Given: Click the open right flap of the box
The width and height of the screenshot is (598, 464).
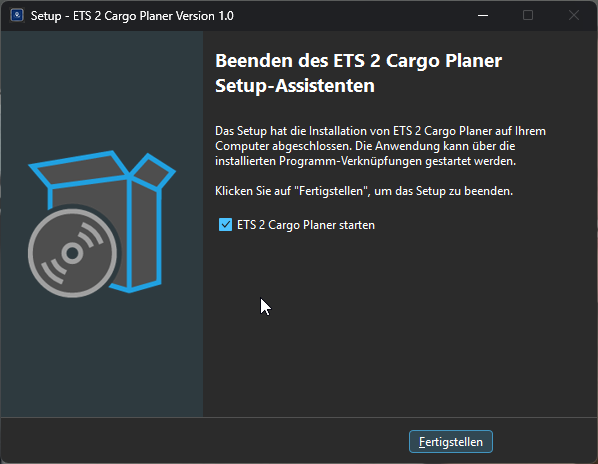Looking at the screenshot, I should (153, 171).
